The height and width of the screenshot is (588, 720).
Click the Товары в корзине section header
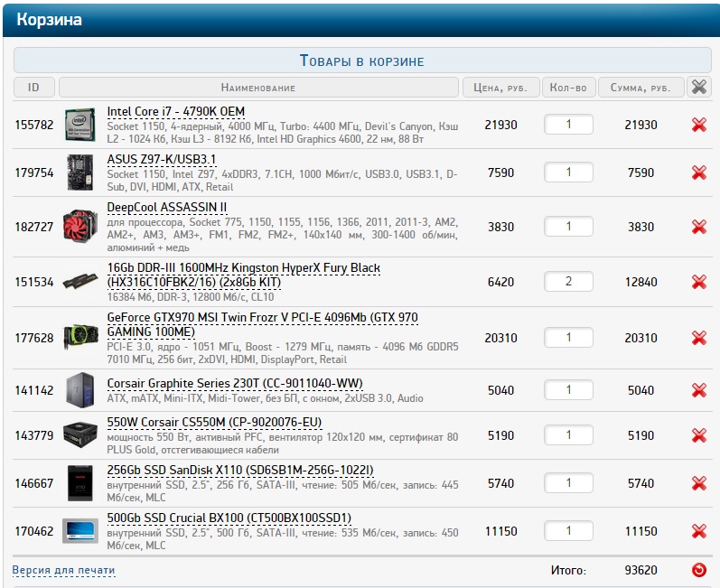(x=362, y=61)
